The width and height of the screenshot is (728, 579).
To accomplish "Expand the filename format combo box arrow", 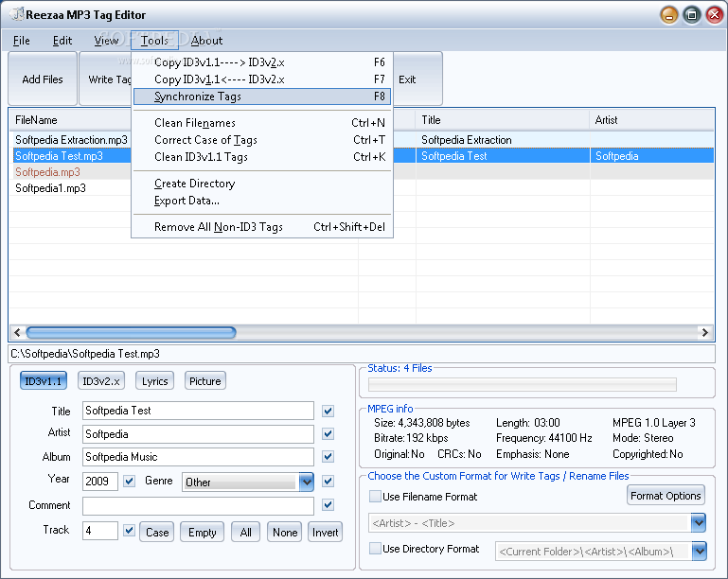I will click(x=699, y=523).
